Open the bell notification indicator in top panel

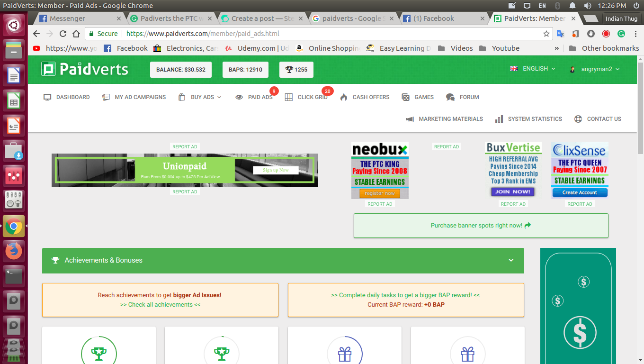tap(572, 6)
